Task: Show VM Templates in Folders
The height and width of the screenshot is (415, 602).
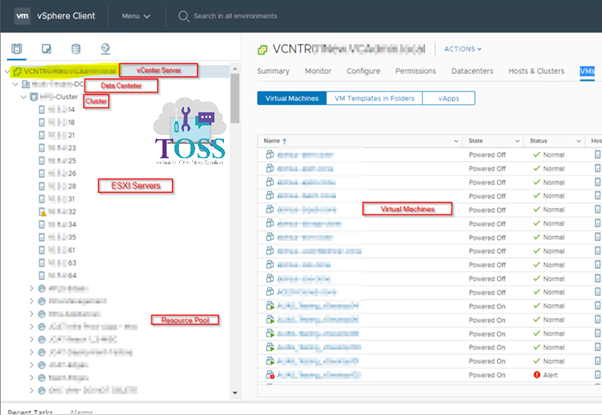Action: 374,98
